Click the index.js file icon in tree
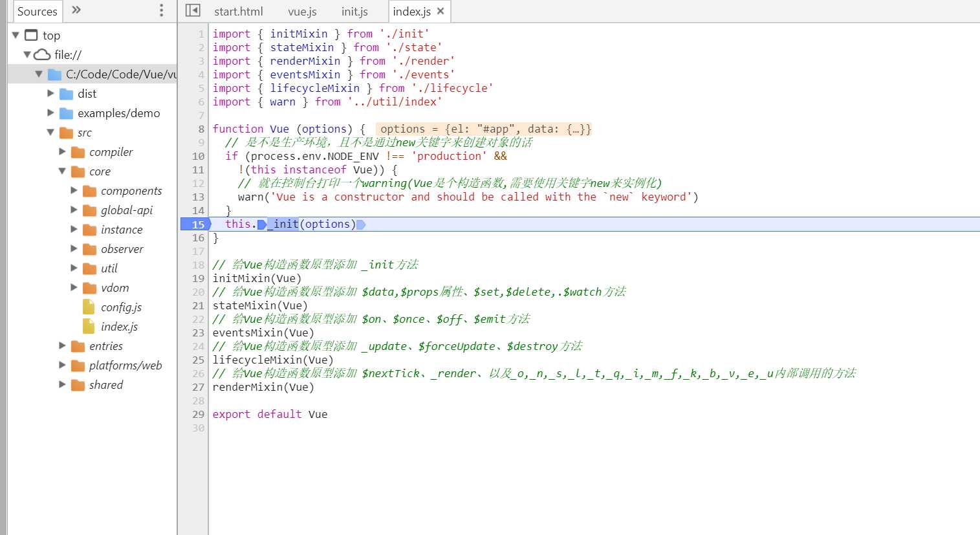This screenshot has height=535, width=980. 89,326
